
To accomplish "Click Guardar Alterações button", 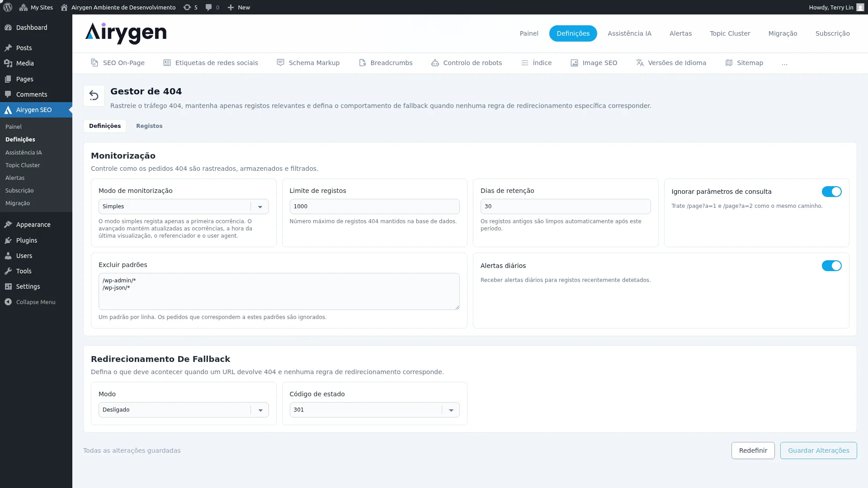I will tap(818, 450).
